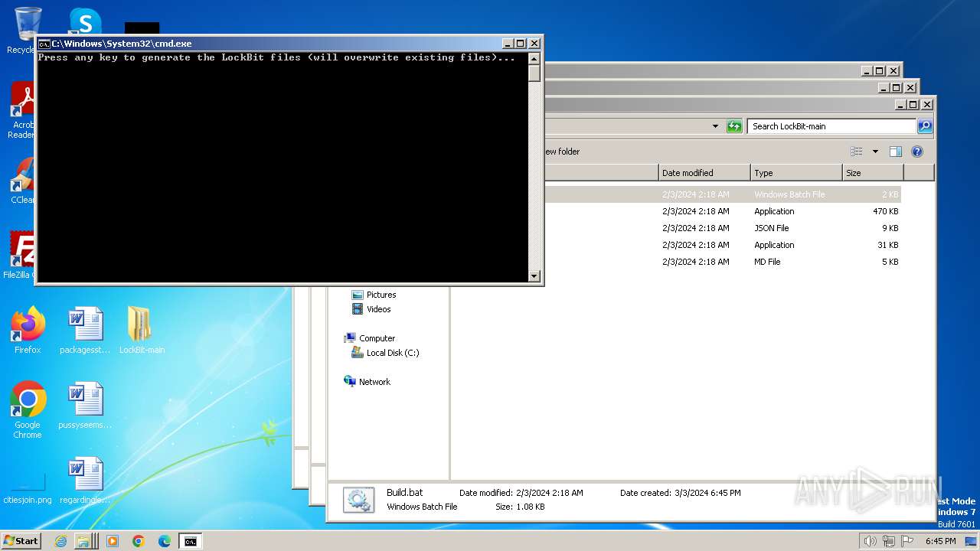Open Action Center flag icon
This screenshot has height=551, width=980.
[x=907, y=541]
